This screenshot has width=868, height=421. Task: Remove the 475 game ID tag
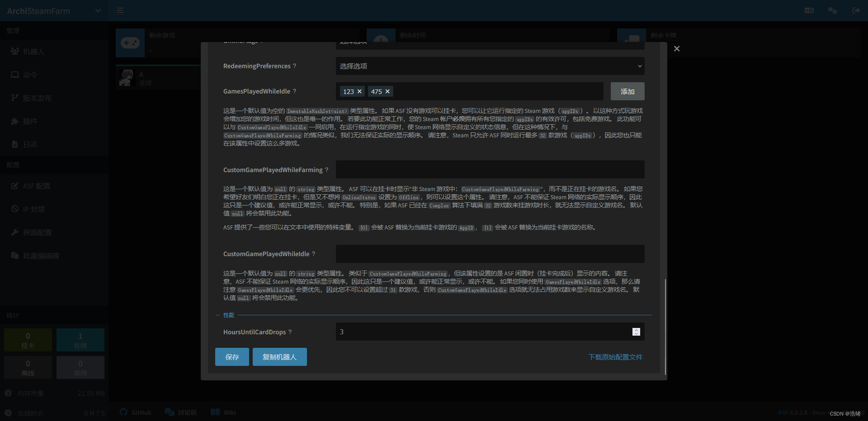pyautogui.click(x=387, y=91)
